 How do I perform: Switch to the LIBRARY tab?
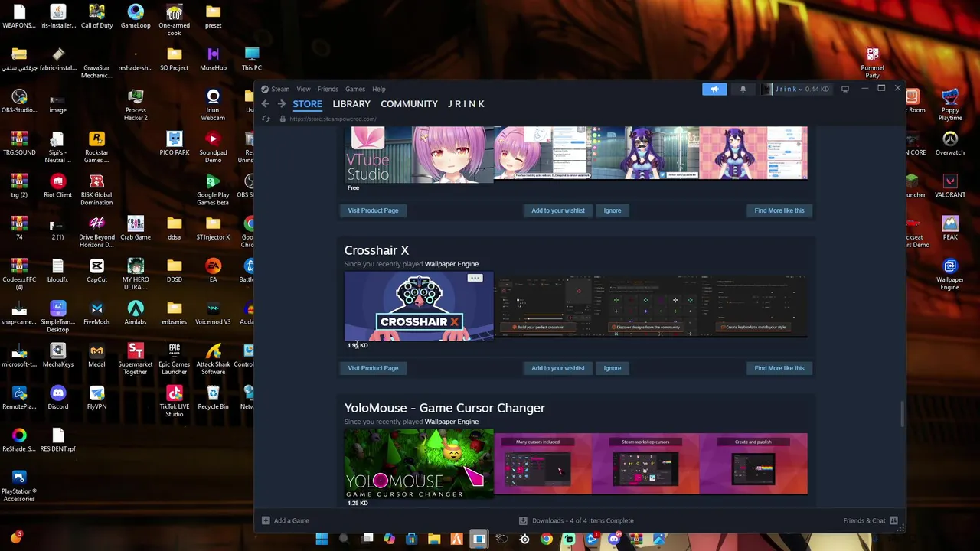351,104
